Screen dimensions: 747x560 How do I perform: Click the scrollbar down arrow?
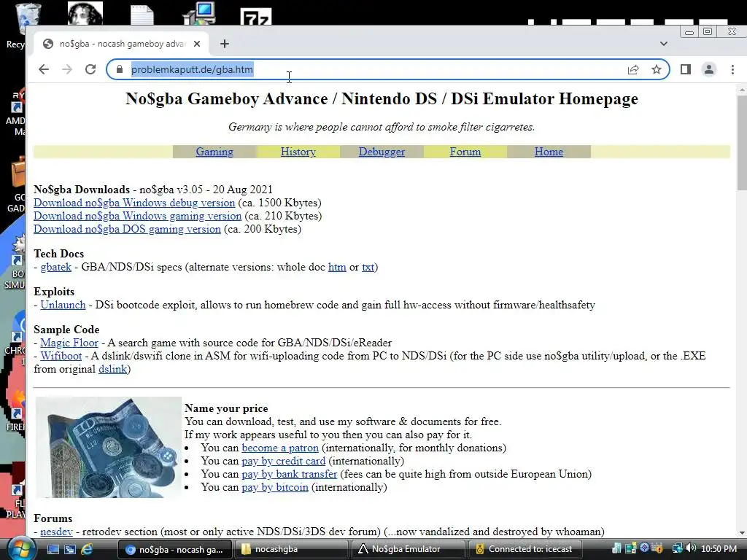coord(742,533)
